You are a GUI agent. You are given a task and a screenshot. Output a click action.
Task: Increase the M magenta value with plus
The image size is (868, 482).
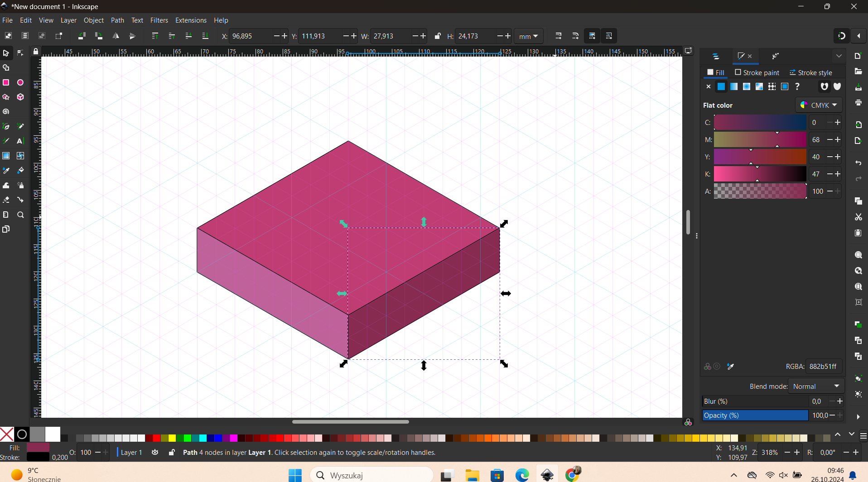[x=838, y=140]
